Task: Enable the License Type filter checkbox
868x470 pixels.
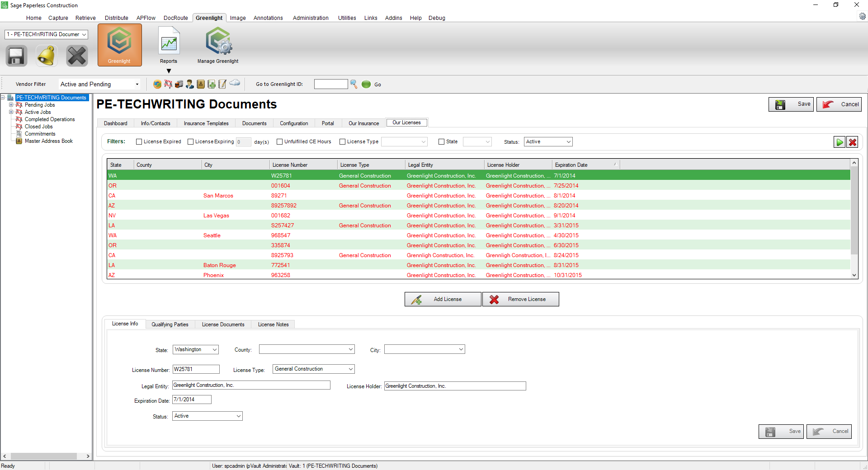Action: (343, 142)
